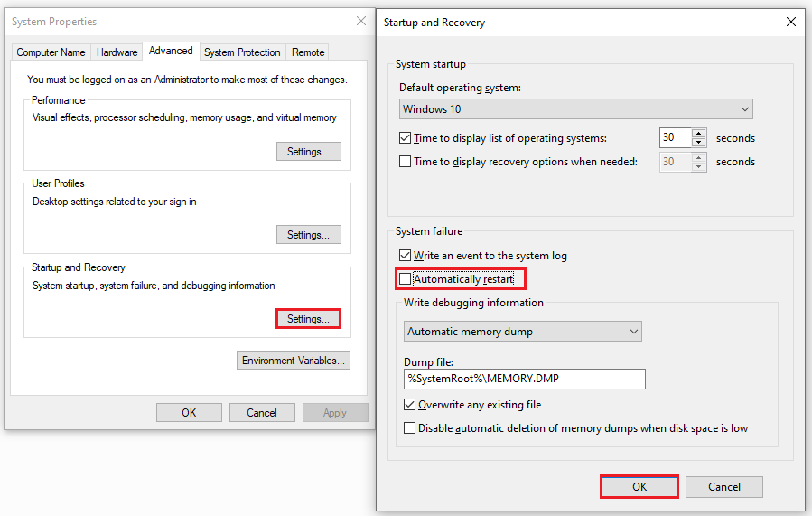Open User Profiles Settings button

[309, 235]
